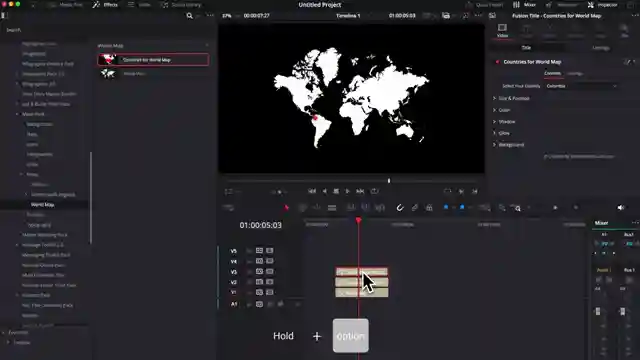Toggle auto track selector on V3
The width and height of the screenshot is (640, 360).
click(259, 271)
